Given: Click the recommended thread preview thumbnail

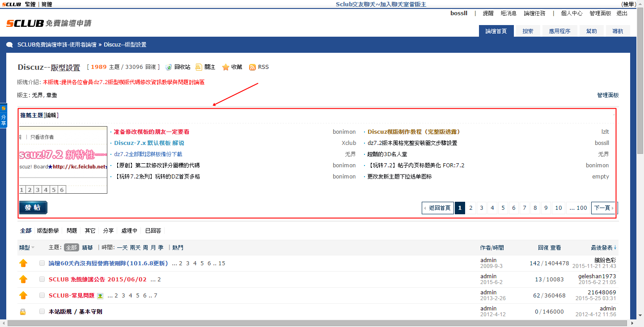Looking at the screenshot, I should coord(63,160).
